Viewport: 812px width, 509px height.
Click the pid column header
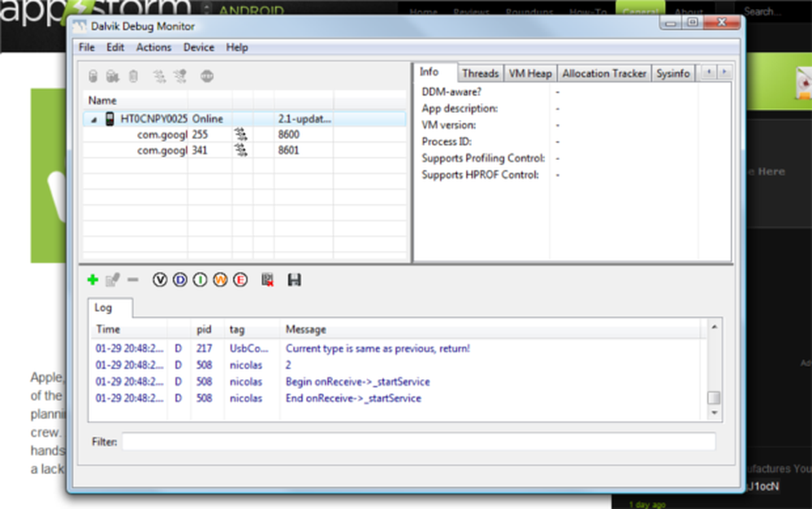(x=207, y=330)
